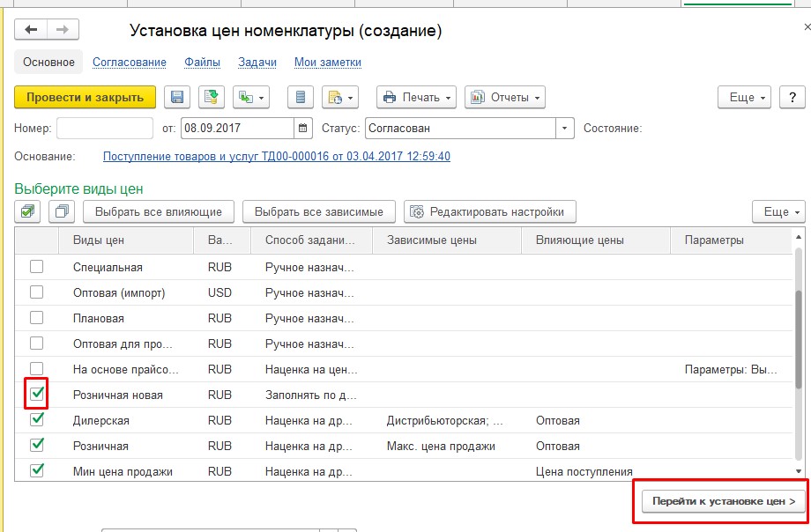Click the table scroll down arrow
Screen dimensions: 811x532
(799, 471)
